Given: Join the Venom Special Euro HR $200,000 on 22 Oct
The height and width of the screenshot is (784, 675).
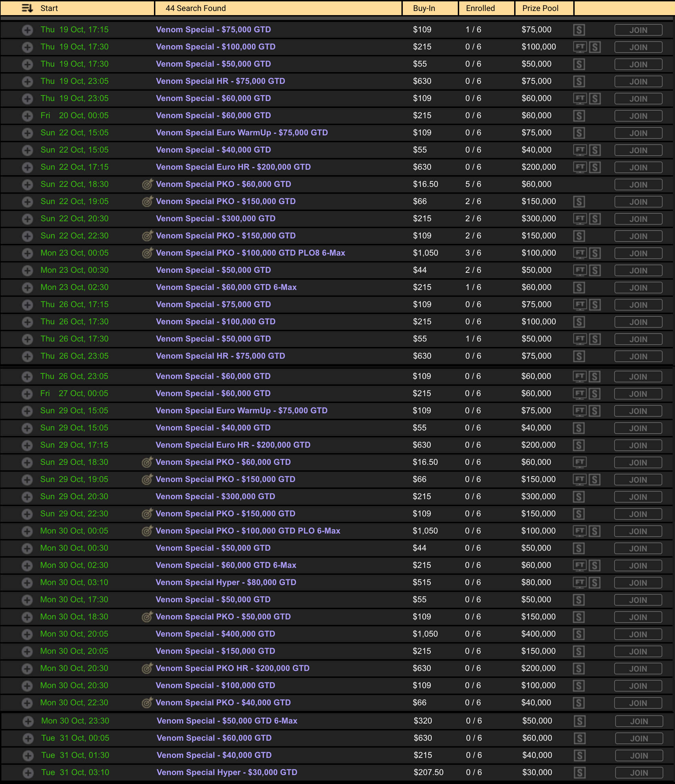Looking at the screenshot, I should [638, 167].
